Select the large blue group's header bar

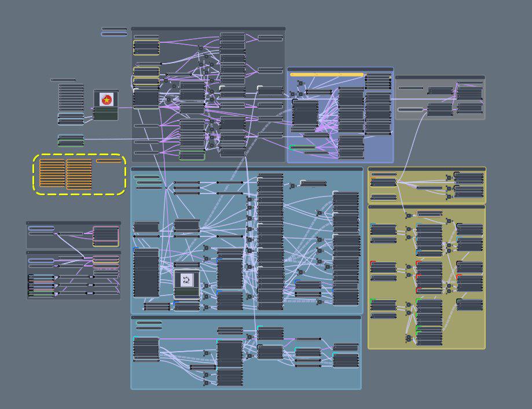[247, 169]
